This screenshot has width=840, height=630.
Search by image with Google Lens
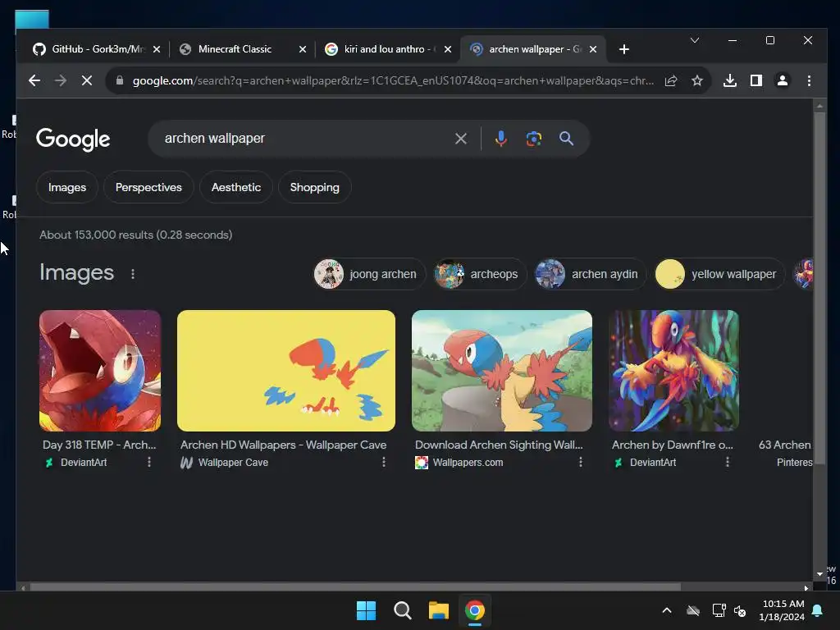[x=533, y=139]
